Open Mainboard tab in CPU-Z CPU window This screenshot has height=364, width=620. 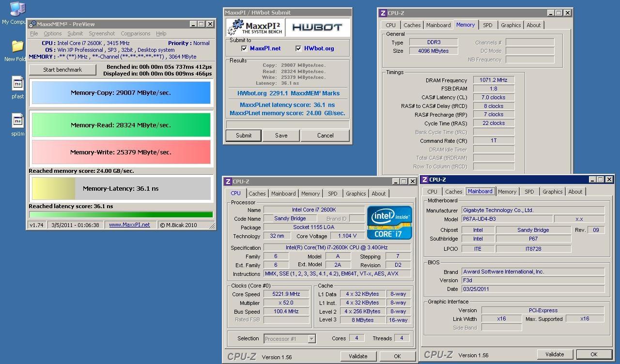tap(283, 194)
